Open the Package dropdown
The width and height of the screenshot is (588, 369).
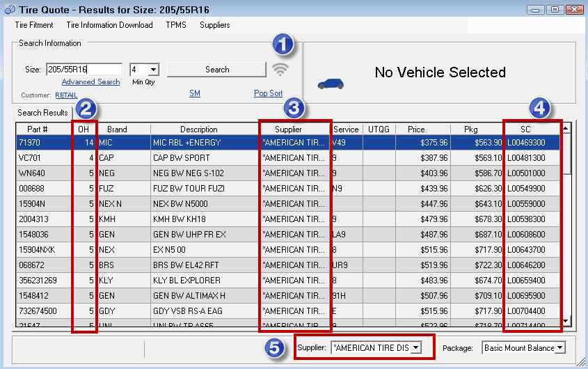[560, 347]
